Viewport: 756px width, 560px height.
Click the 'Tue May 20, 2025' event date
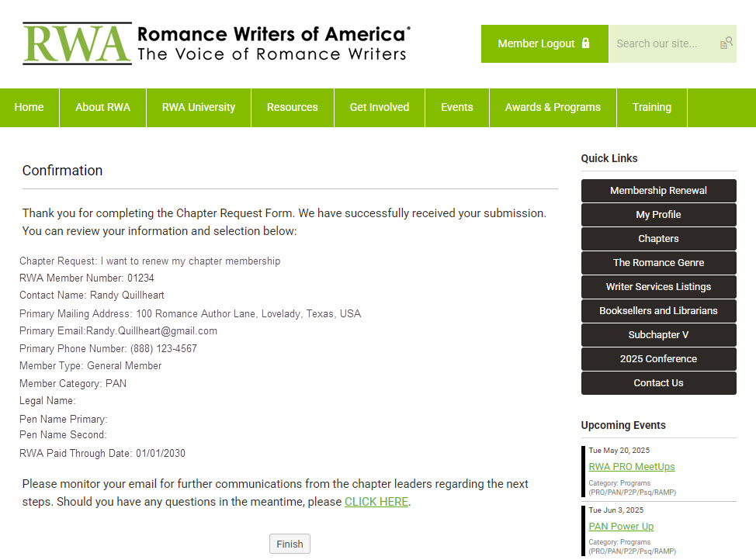pyautogui.click(x=619, y=451)
